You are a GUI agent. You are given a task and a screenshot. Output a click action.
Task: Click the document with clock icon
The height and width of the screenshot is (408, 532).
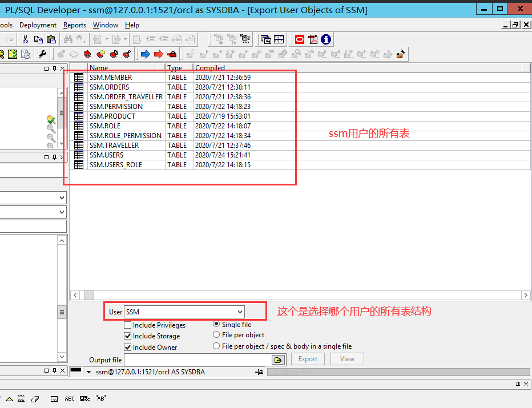pyautogui.click(x=26, y=54)
